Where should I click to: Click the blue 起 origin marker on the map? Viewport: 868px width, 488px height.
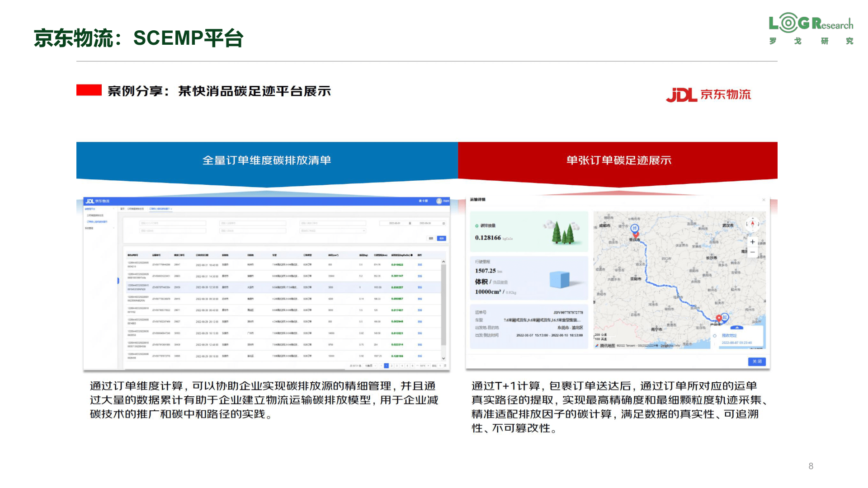point(725,317)
